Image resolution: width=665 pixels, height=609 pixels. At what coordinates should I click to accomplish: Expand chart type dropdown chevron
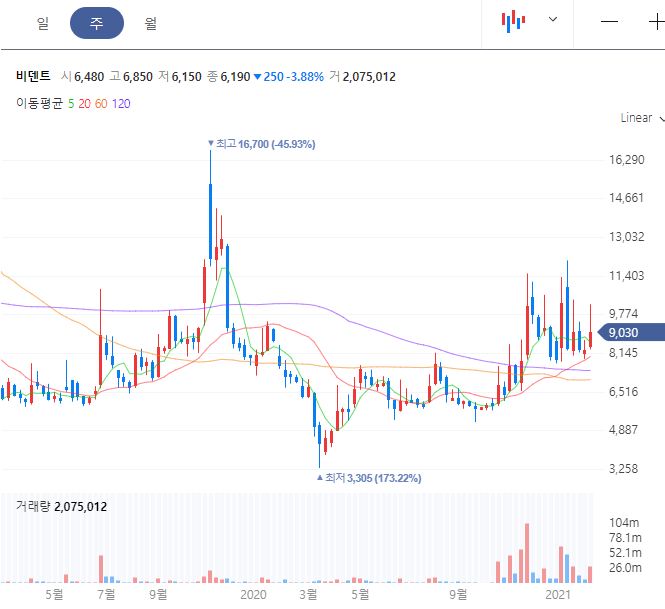[553, 19]
